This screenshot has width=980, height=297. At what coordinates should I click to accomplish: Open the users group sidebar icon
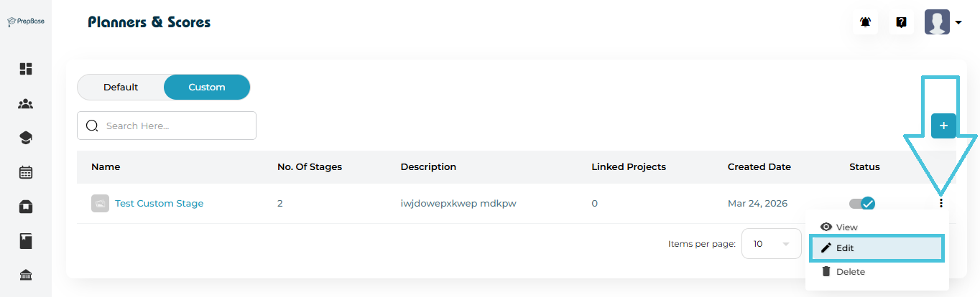26,104
